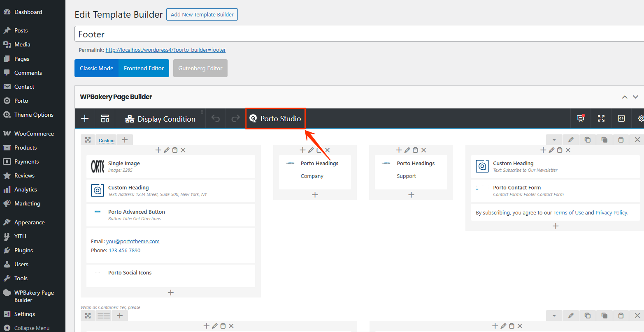Click the presentation chart icon with red dot
The width and height of the screenshot is (644, 332).
pyautogui.click(x=581, y=118)
